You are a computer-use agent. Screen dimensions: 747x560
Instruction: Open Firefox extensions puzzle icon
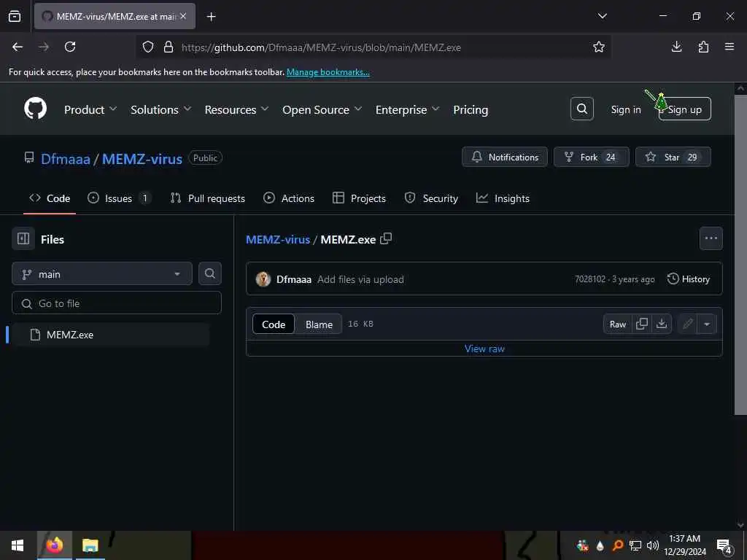click(703, 47)
